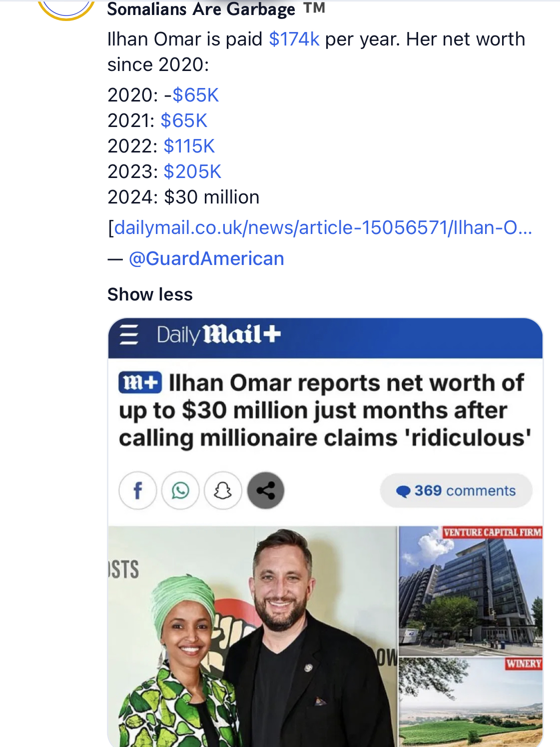Click the blue M+ badge by headline
Screen dimensions: 560x747
point(140,383)
